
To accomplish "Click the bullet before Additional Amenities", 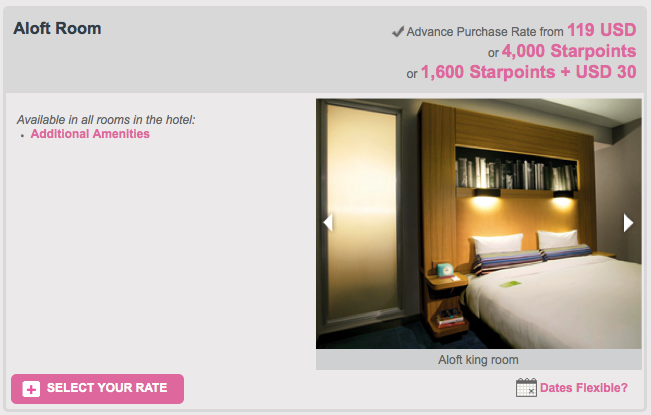I will point(22,136).
